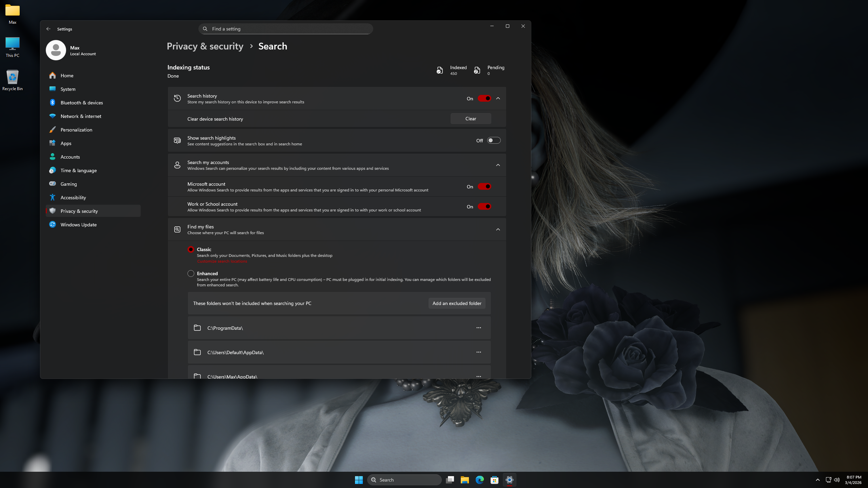Click the magnifier icon in Find a setting

tap(205, 29)
